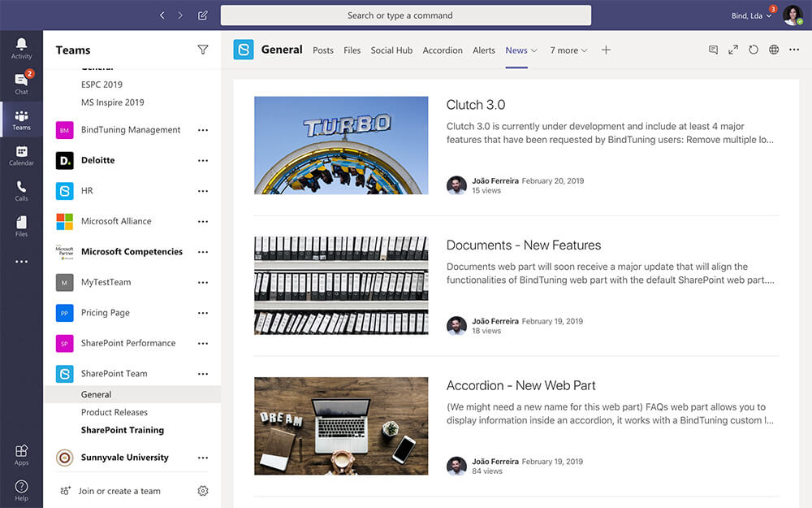Open the Calls app
The image size is (812, 508).
click(x=21, y=190)
